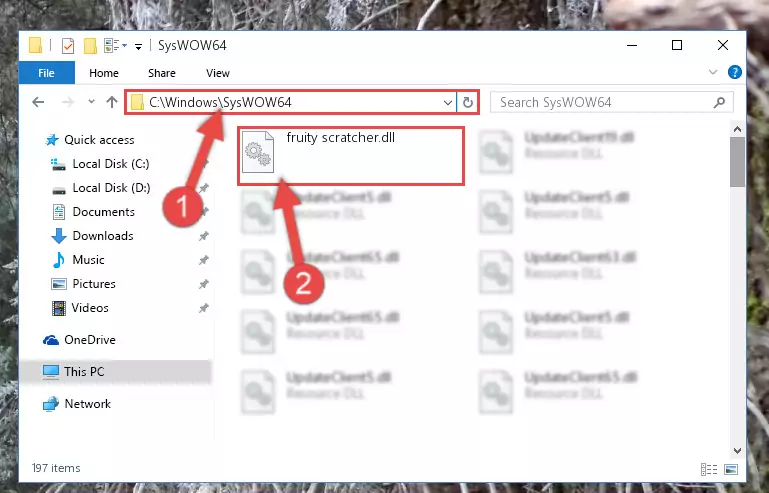Open the address bar history dropdown
Image resolution: width=769 pixels, height=493 pixels.
[447, 103]
